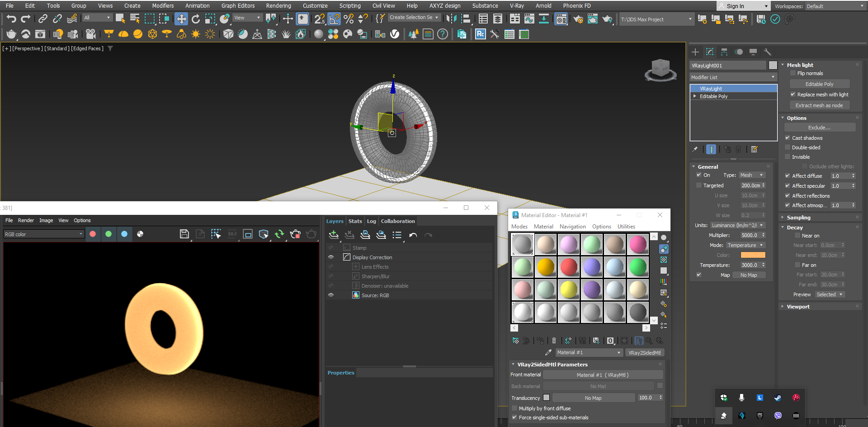Open the Mode Temperature dropdown
The width and height of the screenshot is (868, 427).
[745, 245]
